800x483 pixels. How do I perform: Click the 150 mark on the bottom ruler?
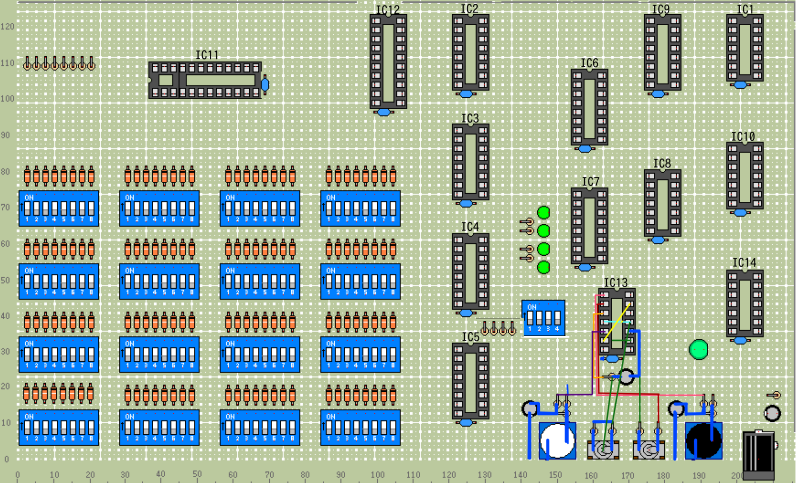555,475
